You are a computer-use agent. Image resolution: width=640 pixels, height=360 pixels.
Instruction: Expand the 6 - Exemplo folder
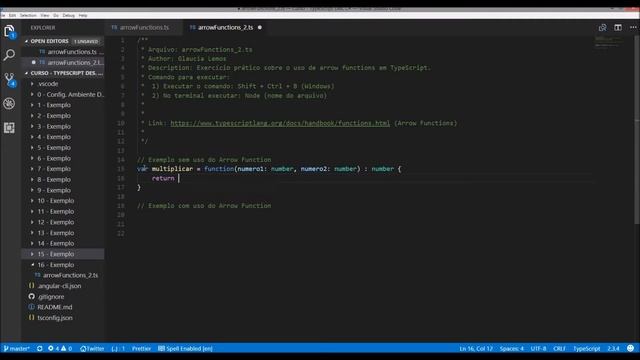click(63, 158)
